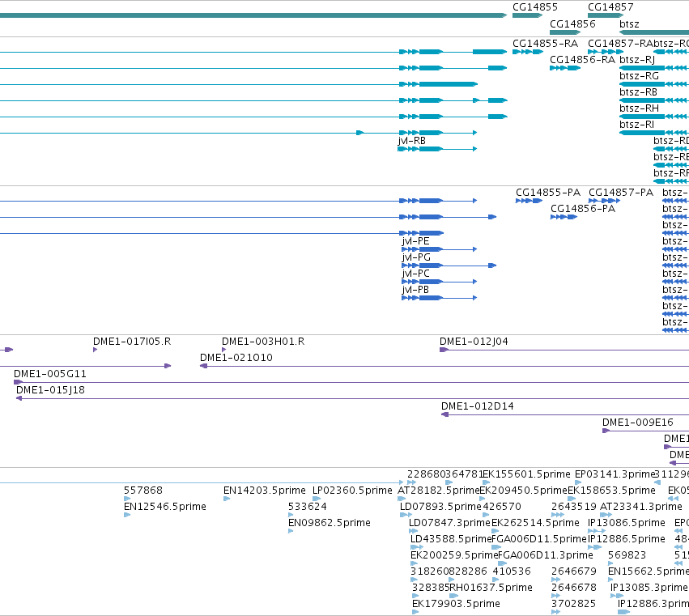The image size is (689, 616).
Task: Open EST 569823
Action: (627, 555)
